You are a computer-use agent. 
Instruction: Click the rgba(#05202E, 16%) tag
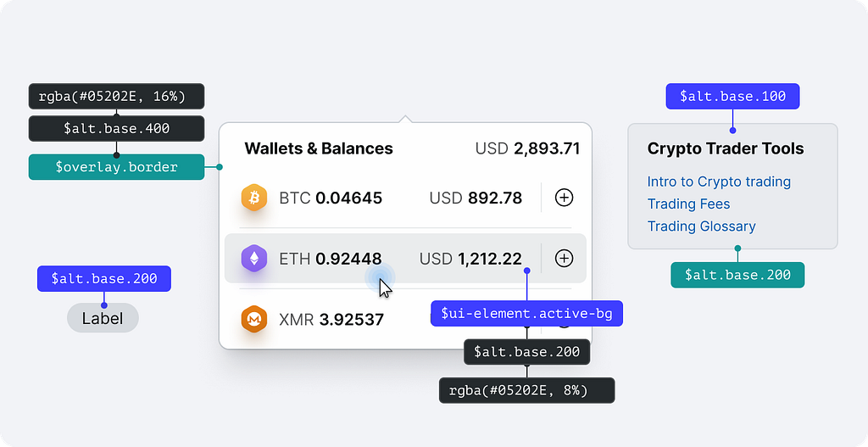click(x=116, y=96)
